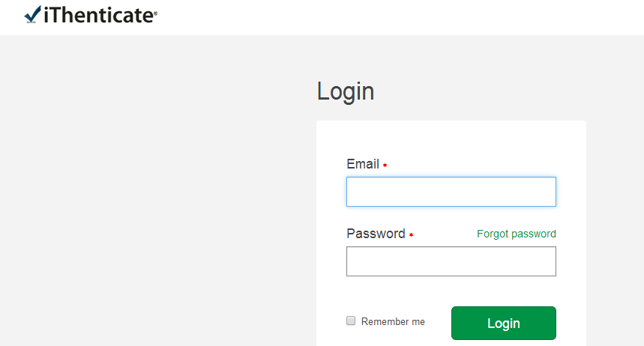The height and width of the screenshot is (346, 644).
Task: Enable the Remember me checkbox
Action: click(x=351, y=321)
